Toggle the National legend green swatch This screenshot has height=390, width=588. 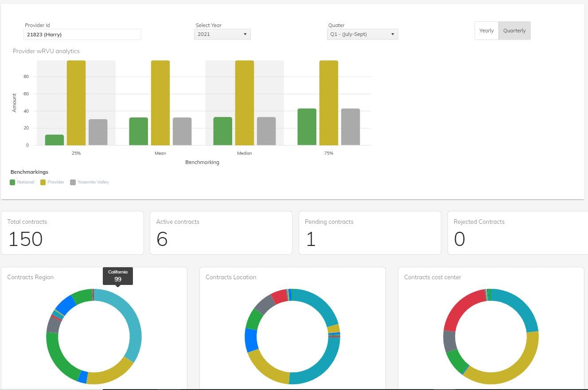12,182
